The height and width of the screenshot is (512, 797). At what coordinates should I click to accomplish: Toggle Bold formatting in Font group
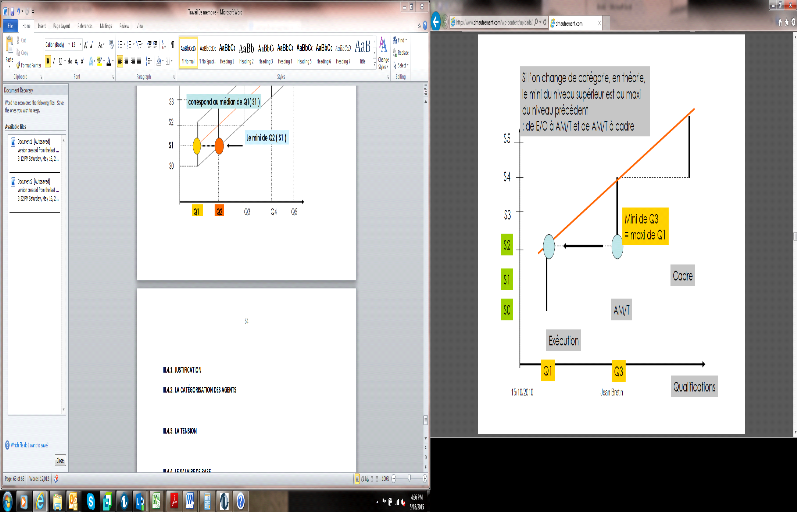coord(48,61)
